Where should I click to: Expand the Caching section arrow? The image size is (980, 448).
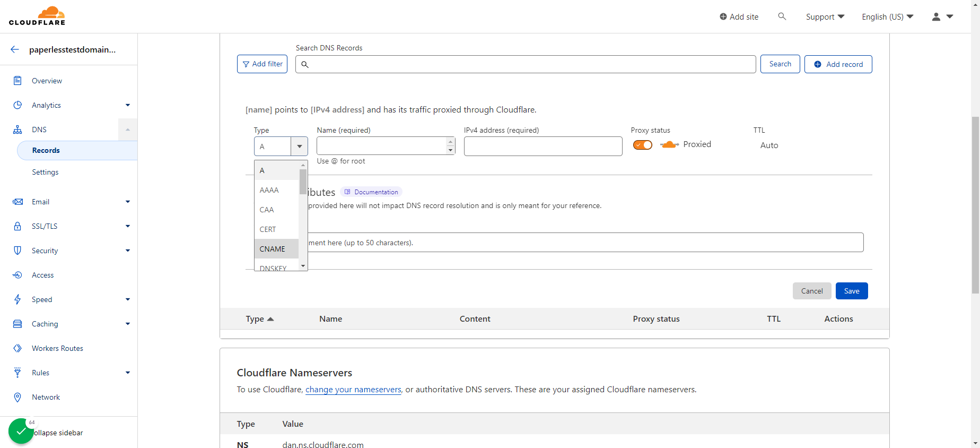(128, 324)
